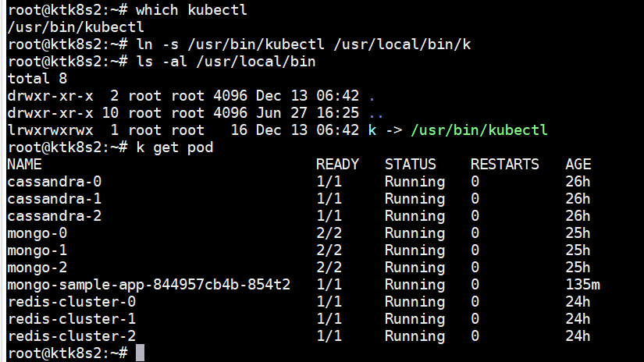Click the '24h' age of redis-cluster-1

pos(578,319)
